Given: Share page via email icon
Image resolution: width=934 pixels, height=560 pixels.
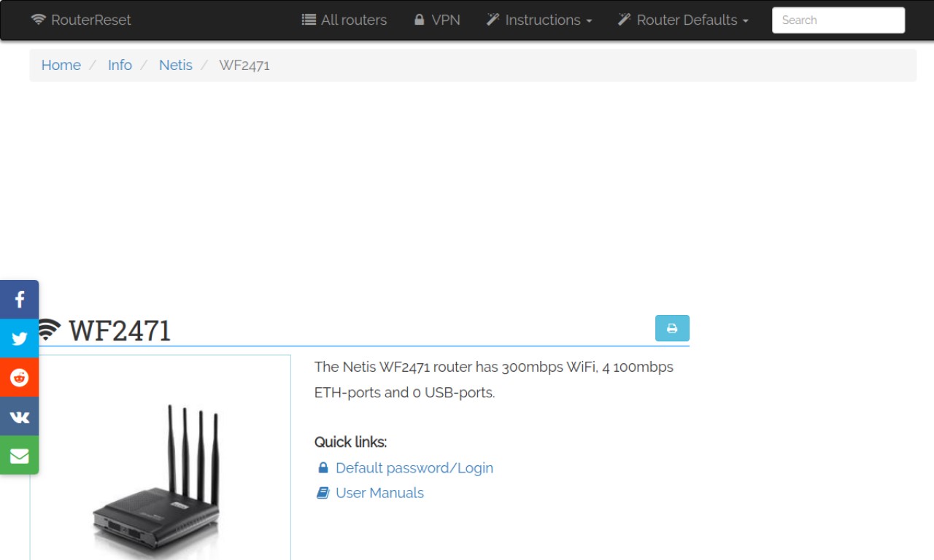Looking at the screenshot, I should 20,455.
